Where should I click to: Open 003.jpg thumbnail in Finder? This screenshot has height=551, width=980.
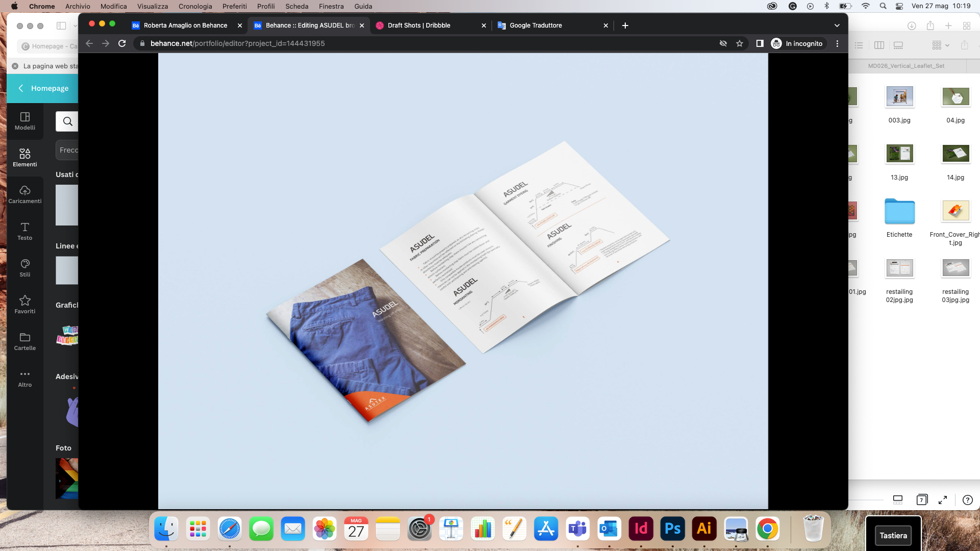coord(899,96)
